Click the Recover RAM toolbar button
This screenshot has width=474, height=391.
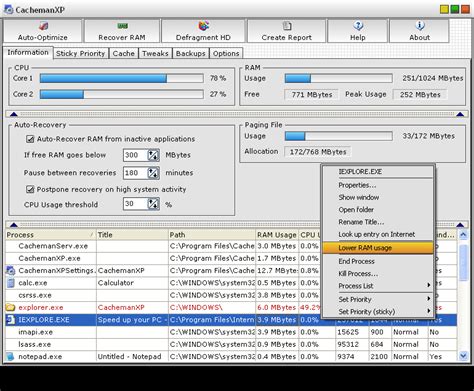coord(122,31)
